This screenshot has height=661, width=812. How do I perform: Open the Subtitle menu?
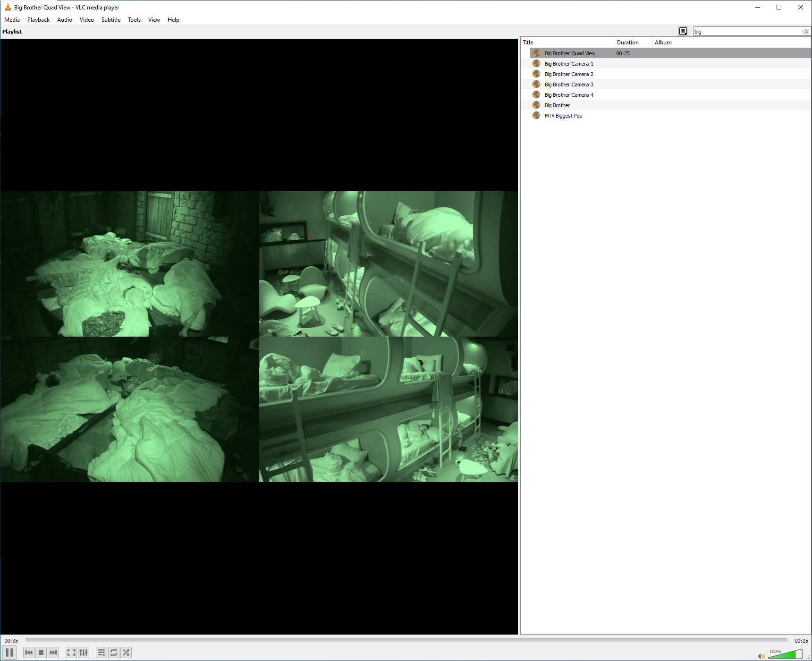tap(111, 20)
